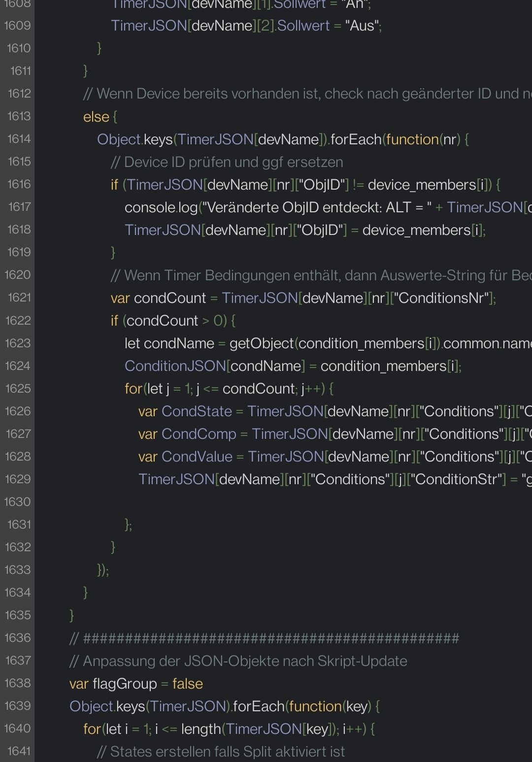
Task: Click comment 'Wenn Device bereits vorhanden ist'
Action: point(201,94)
